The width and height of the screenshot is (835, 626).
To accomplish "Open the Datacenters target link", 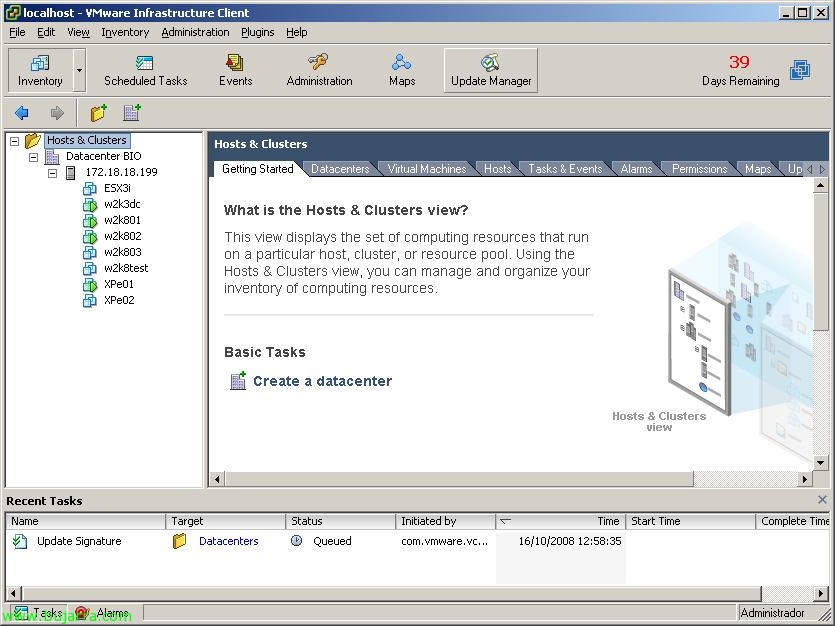I will click(228, 541).
